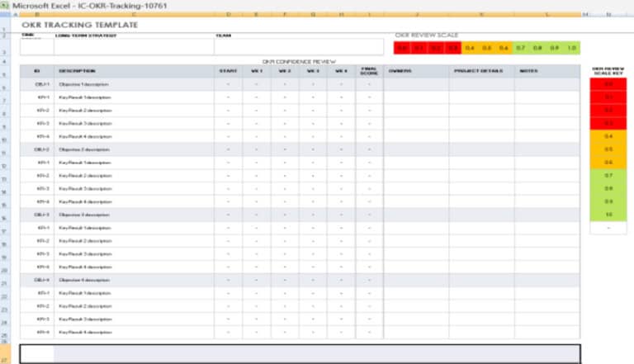Select column H header
634x364 pixels.
(x=341, y=15)
